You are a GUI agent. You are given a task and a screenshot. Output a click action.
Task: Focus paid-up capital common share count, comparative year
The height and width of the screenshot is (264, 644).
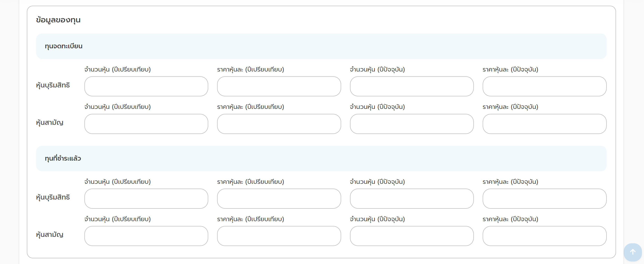(146, 236)
